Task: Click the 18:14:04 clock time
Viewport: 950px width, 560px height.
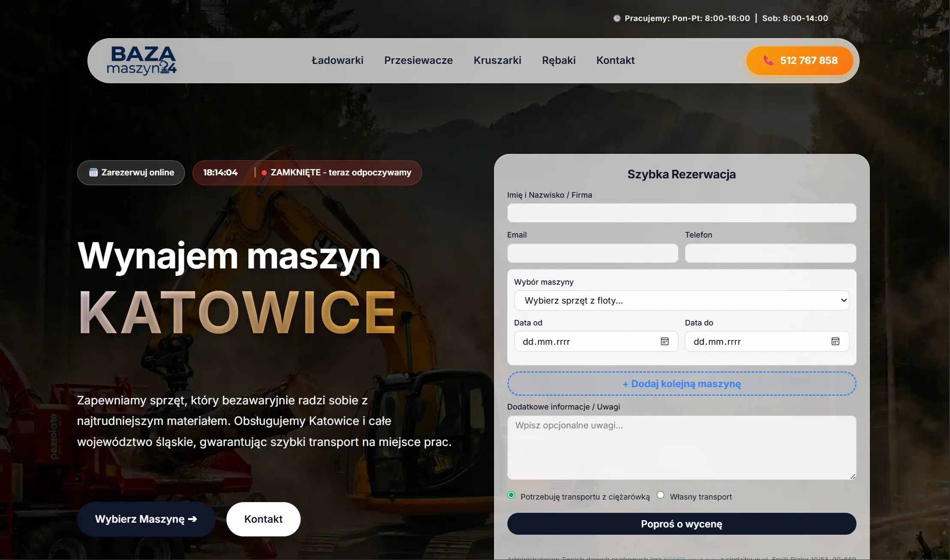Action: [220, 173]
